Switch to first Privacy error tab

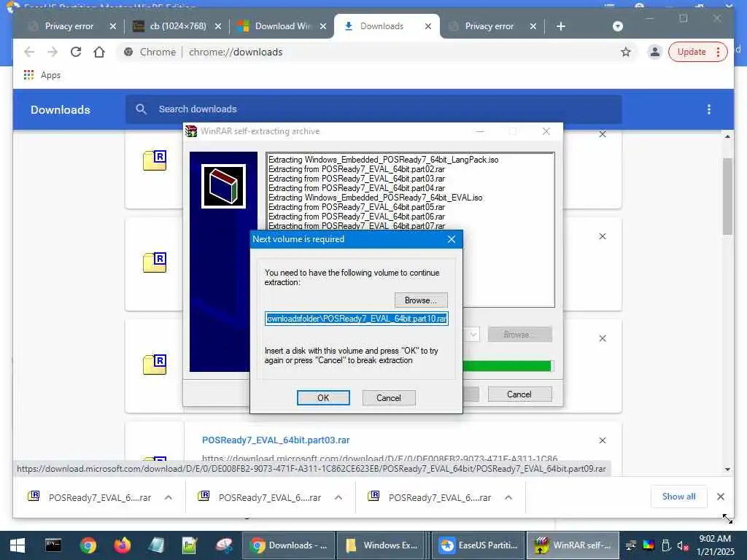point(69,26)
